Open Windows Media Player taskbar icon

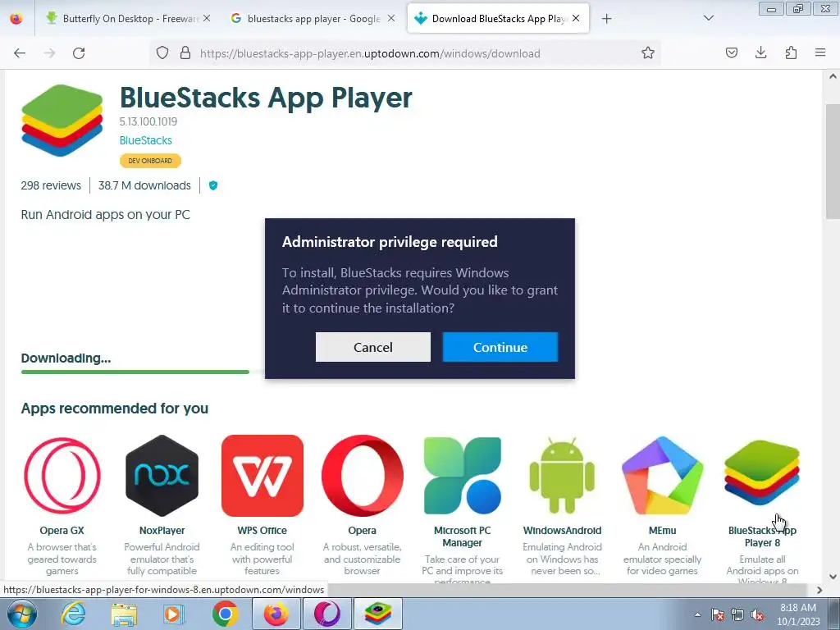click(174, 614)
